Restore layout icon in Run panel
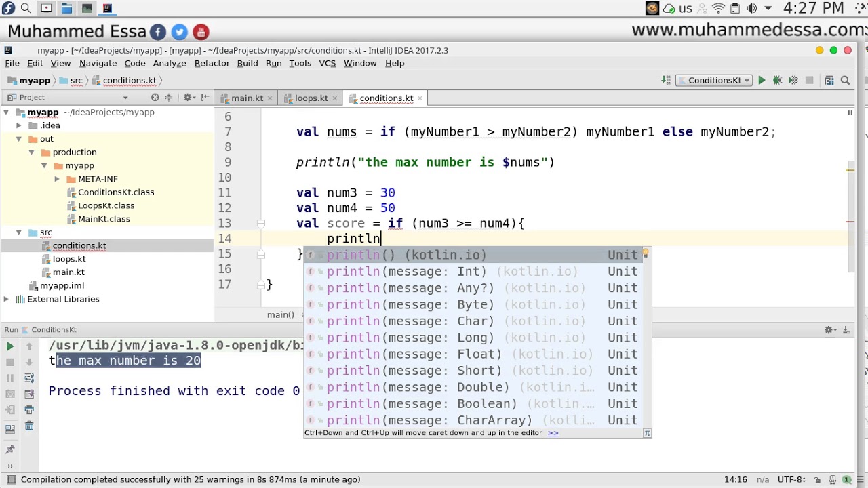The image size is (868, 488). [x=10, y=428]
